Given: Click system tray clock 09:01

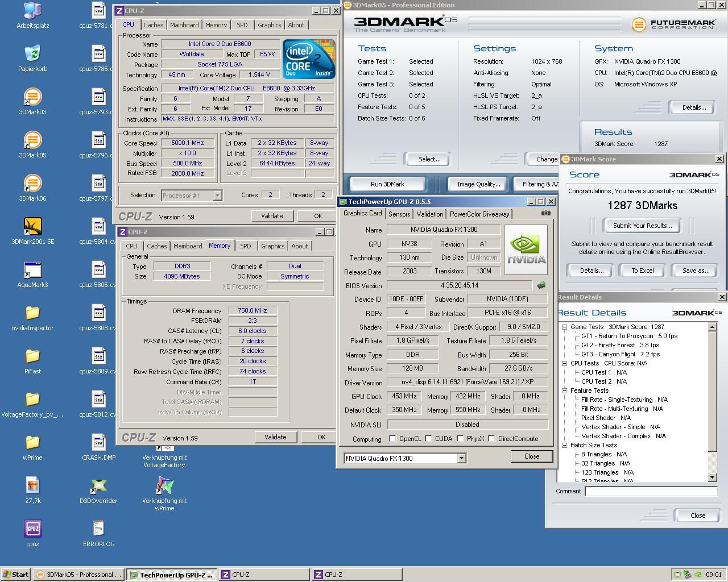Looking at the screenshot, I should (713, 575).
